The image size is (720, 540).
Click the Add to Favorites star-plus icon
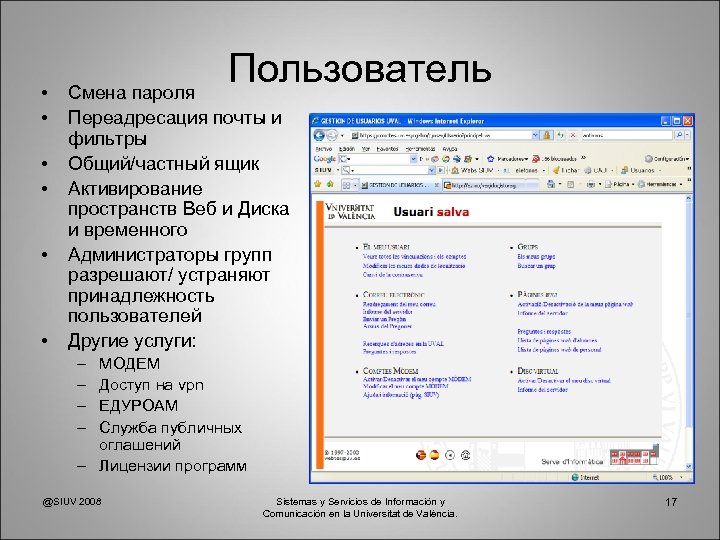click(x=330, y=184)
